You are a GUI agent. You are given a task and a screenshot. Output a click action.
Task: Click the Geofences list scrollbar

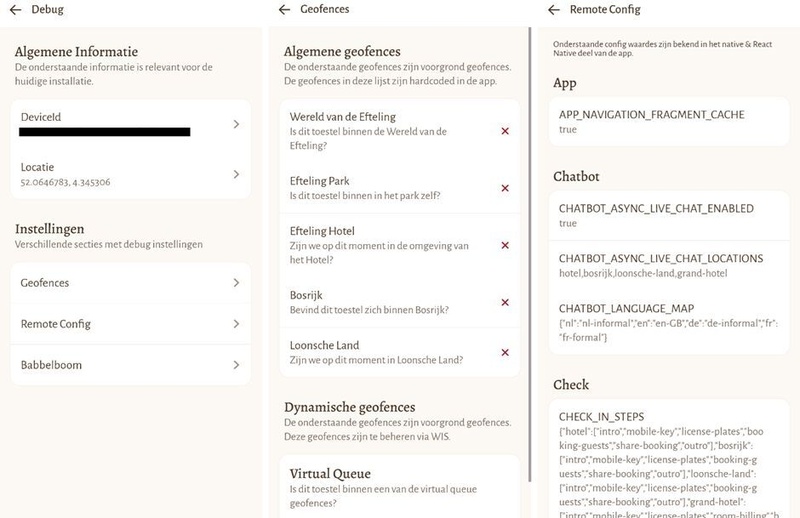530,254
